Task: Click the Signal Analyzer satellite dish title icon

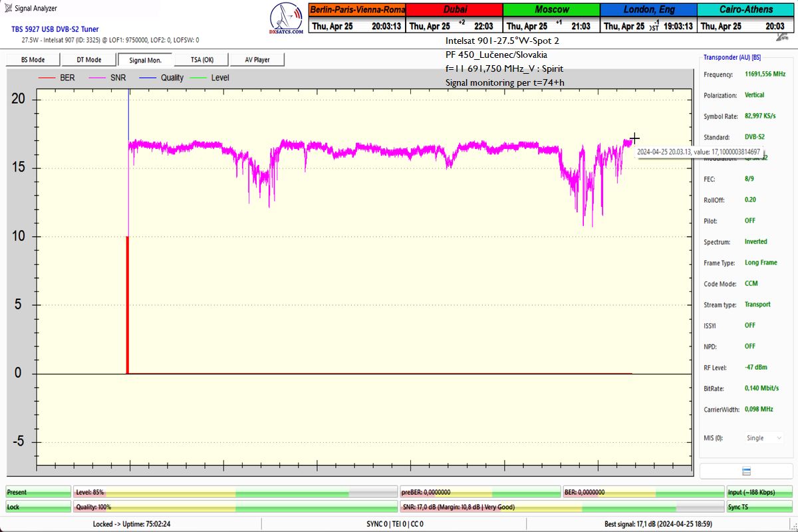Action: tap(7, 9)
